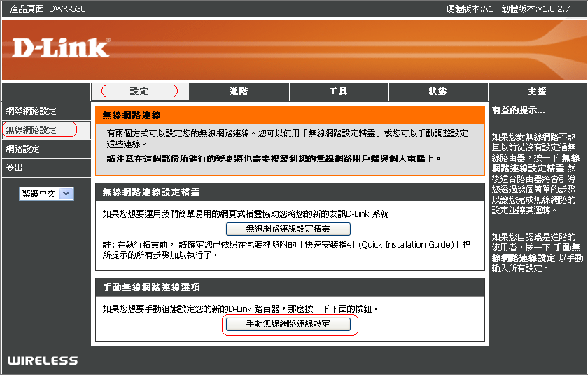Viewport: 588px width, 375px height.
Task: Open the 支援 tab
Action: pyautogui.click(x=538, y=92)
